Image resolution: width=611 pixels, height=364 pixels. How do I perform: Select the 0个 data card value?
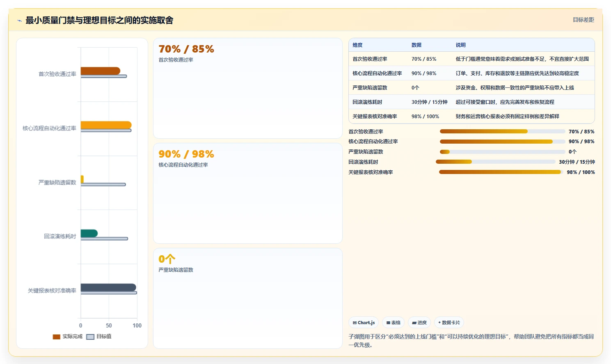pyautogui.click(x=167, y=259)
